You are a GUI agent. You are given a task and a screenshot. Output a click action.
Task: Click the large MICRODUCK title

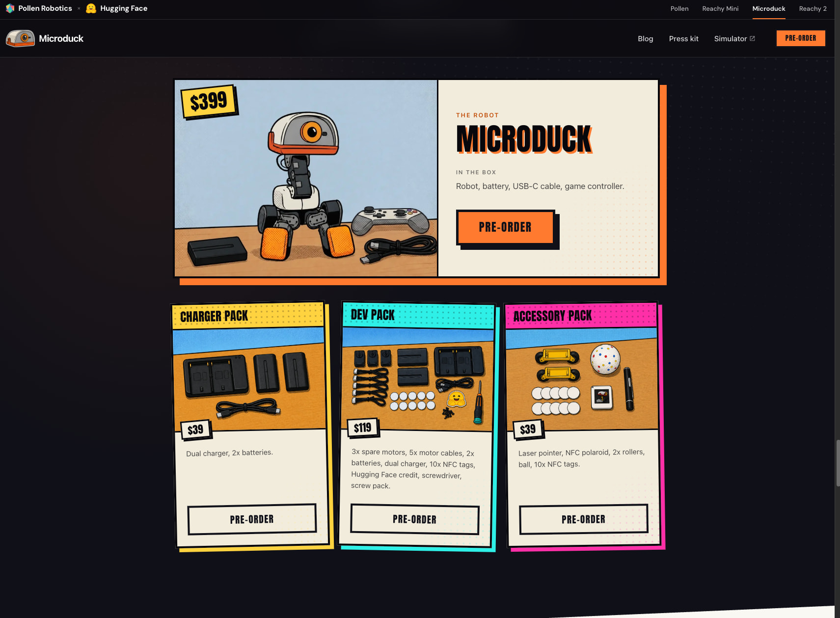(524, 139)
